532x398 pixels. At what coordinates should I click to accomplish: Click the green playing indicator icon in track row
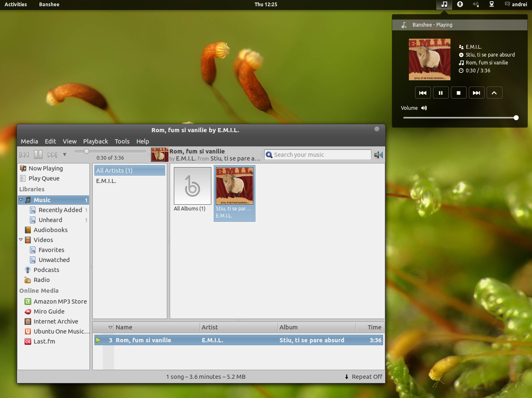[99, 340]
